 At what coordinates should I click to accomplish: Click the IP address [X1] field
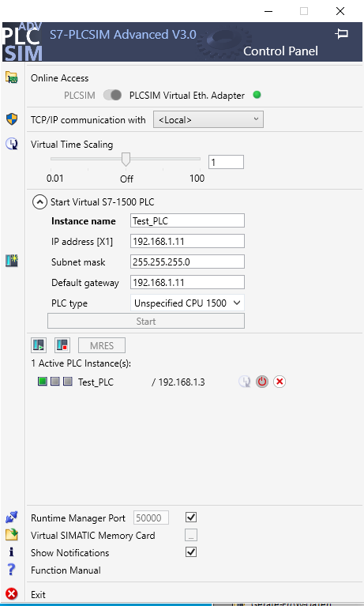click(187, 241)
